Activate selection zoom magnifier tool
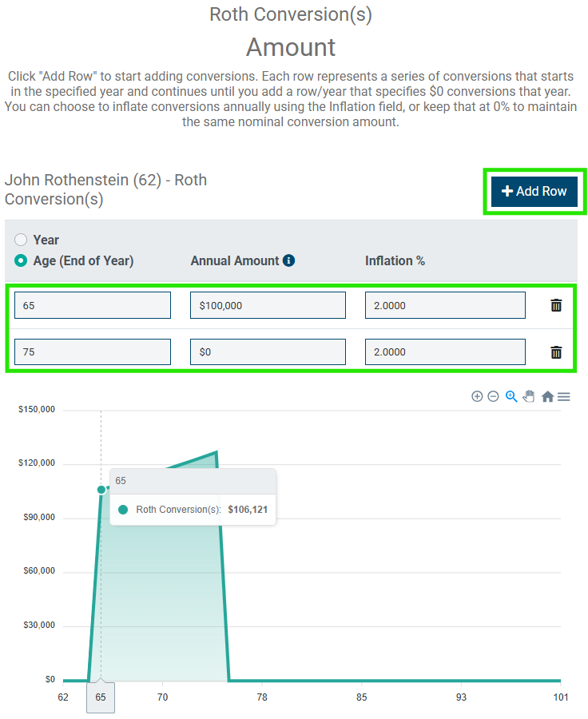This screenshot has width=588, height=719. pos(511,396)
